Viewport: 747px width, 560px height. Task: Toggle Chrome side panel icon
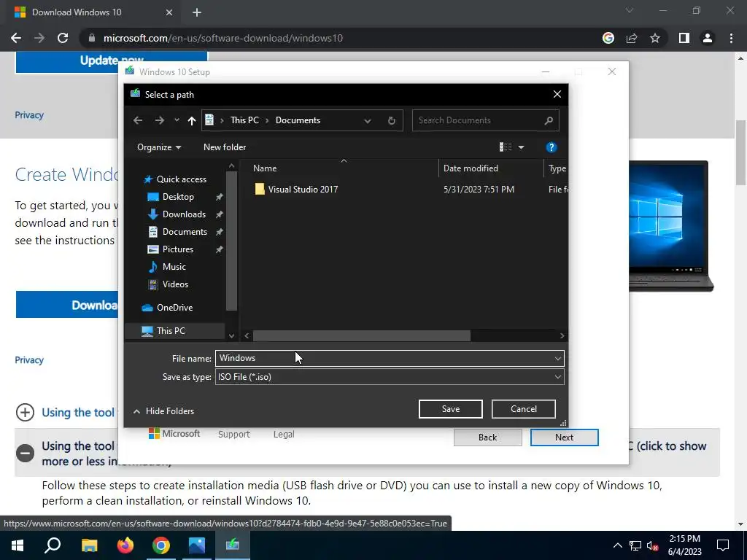684,38
